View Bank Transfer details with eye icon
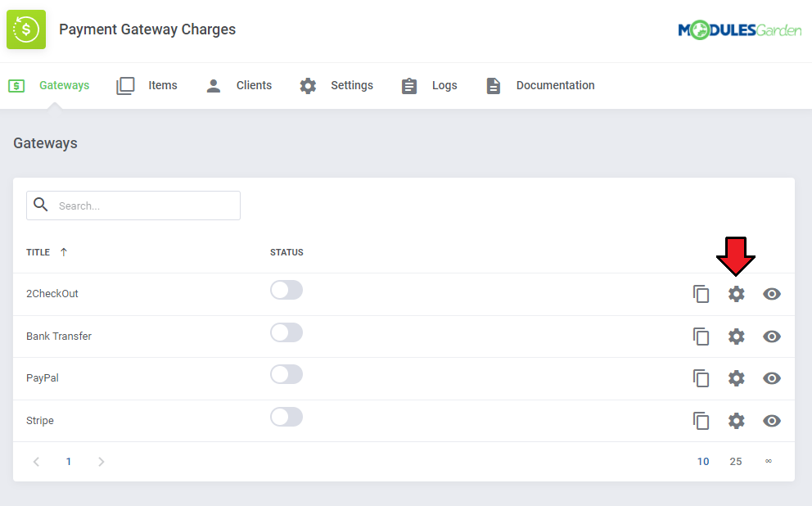The height and width of the screenshot is (506, 812). 772,337
